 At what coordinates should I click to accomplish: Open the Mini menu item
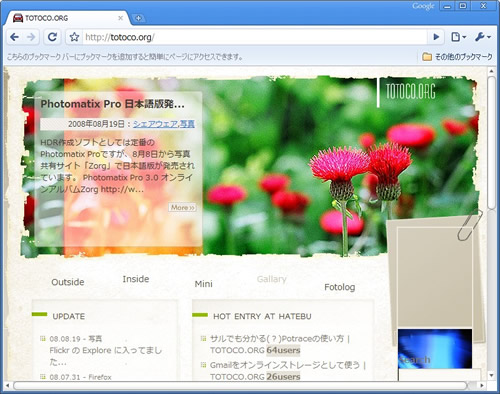tap(203, 284)
